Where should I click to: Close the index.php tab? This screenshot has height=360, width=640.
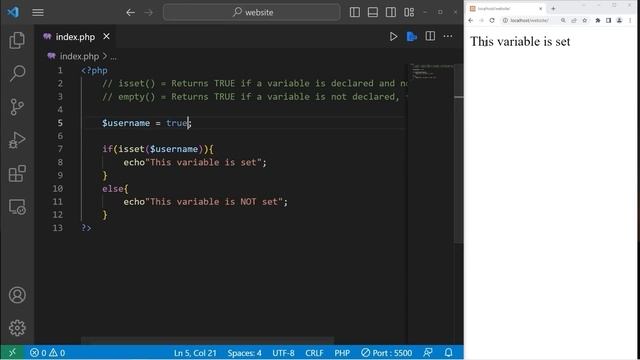click(x=107, y=36)
